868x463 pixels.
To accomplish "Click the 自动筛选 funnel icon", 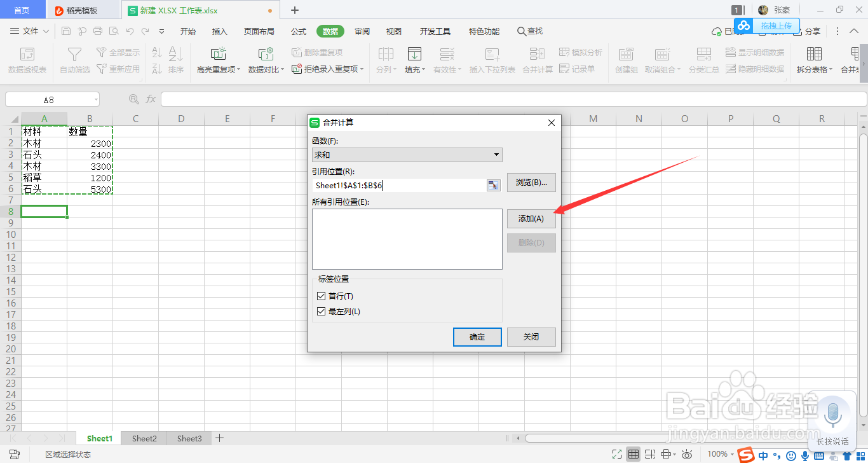I will click(75, 54).
